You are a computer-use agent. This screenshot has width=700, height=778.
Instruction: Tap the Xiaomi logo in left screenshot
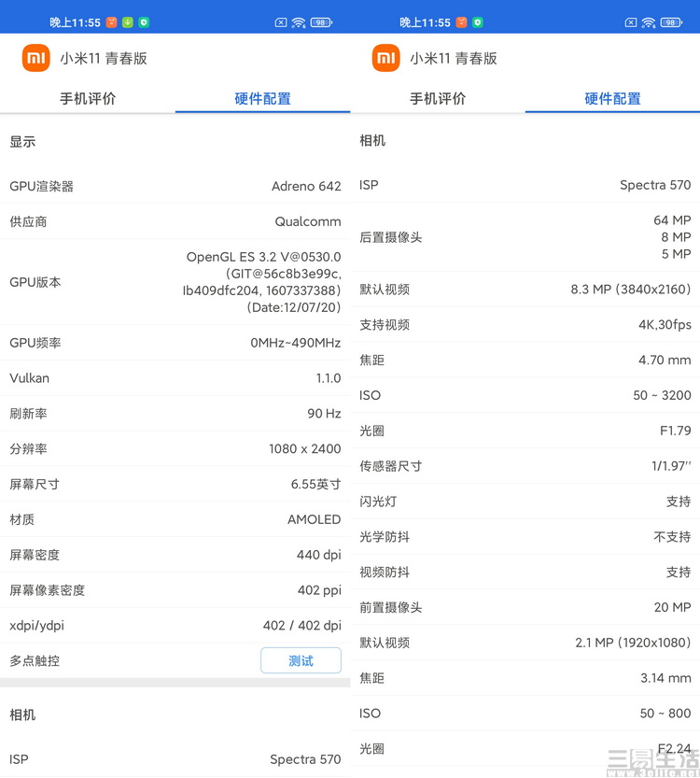click(x=35, y=58)
